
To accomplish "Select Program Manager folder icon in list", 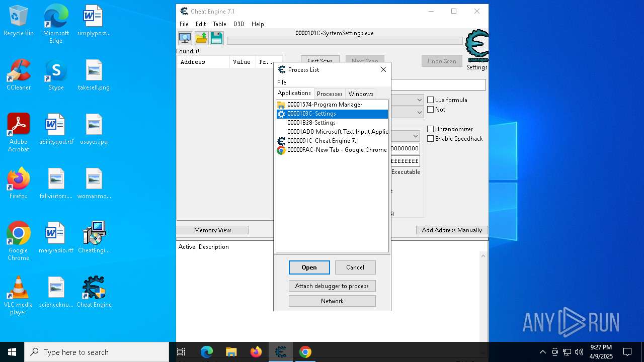I will pyautogui.click(x=281, y=105).
